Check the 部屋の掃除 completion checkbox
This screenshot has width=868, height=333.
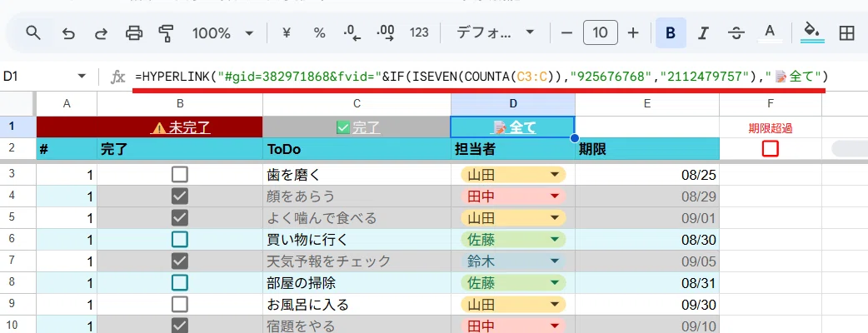click(179, 283)
